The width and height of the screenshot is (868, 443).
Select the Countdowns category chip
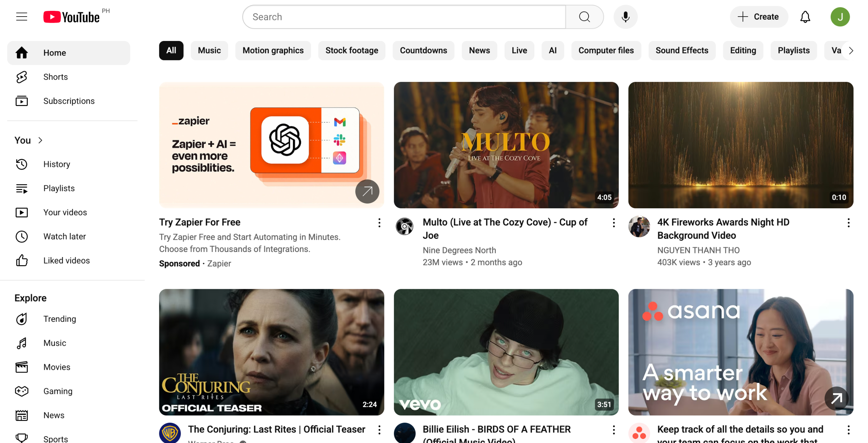(423, 50)
